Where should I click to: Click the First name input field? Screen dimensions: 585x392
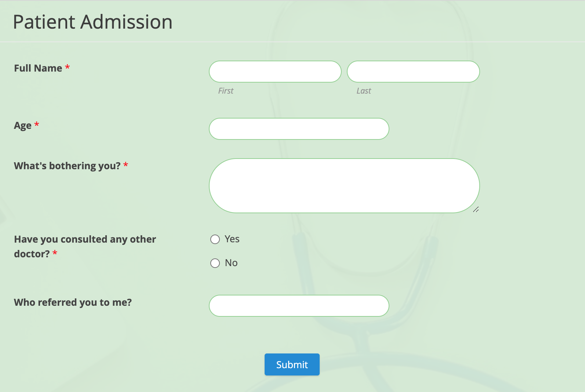click(275, 72)
